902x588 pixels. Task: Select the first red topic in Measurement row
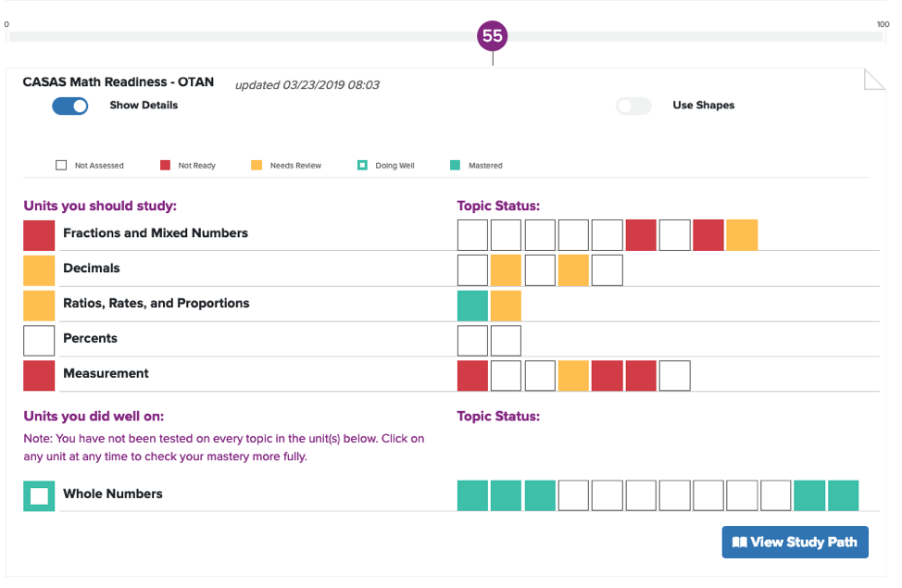(473, 376)
